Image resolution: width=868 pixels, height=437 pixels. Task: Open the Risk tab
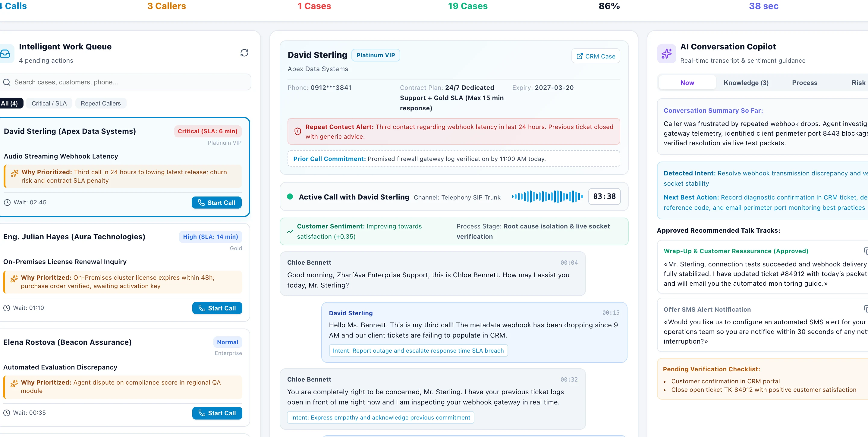858,83
